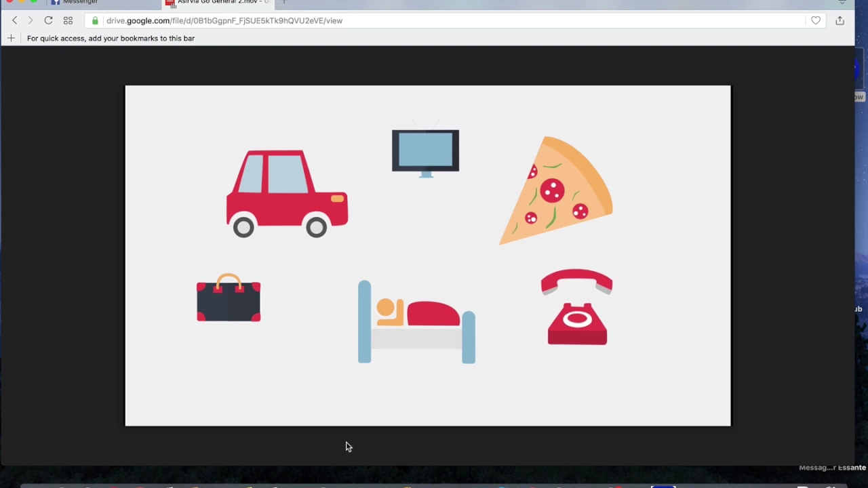Viewport: 868px width, 488px height.
Task: Click the bookmarks bar quick access hint text
Action: click(111, 38)
